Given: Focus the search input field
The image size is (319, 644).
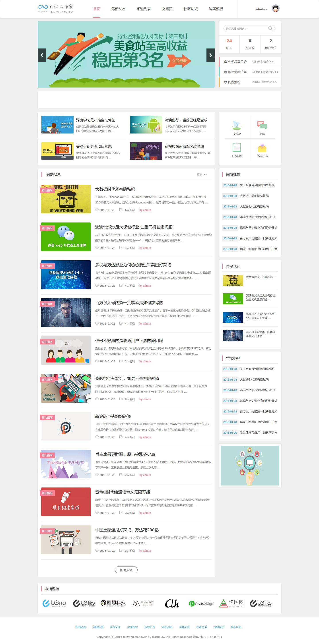Looking at the screenshot, I should 245,29.
